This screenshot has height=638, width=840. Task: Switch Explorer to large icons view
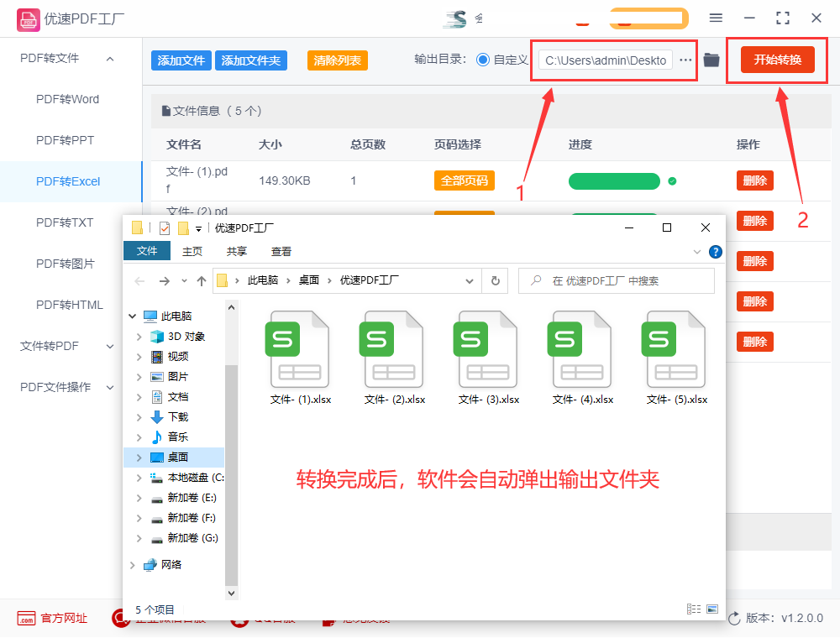pos(712,609)
